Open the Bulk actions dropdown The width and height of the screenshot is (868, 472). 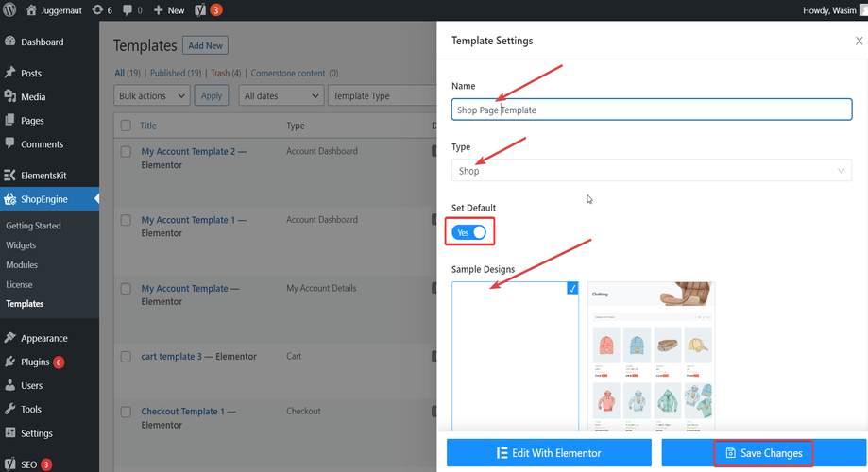point(152,95)
